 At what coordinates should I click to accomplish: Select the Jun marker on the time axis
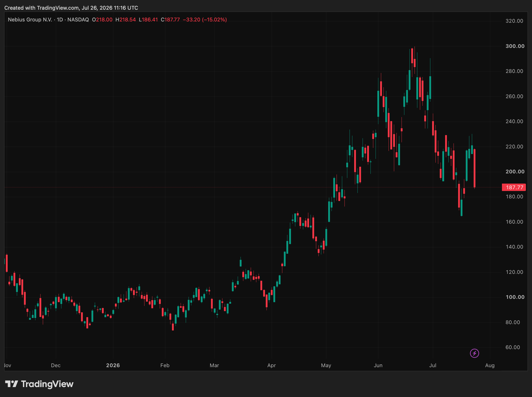378,365
